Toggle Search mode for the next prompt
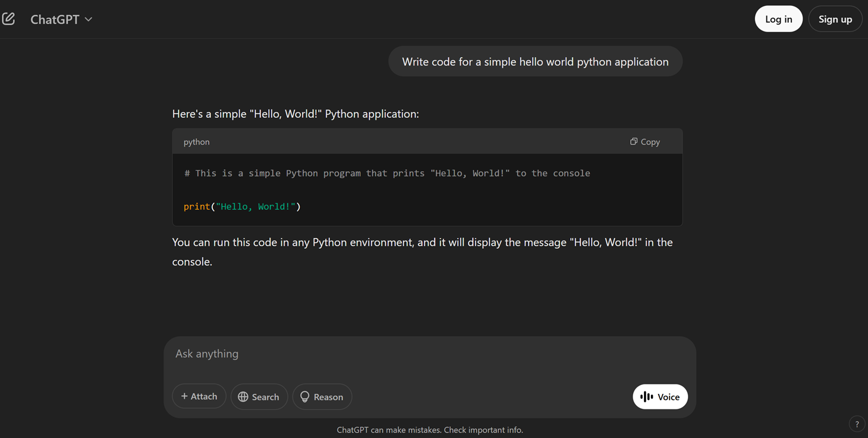868x438 pixels. (x=259, y=396)
